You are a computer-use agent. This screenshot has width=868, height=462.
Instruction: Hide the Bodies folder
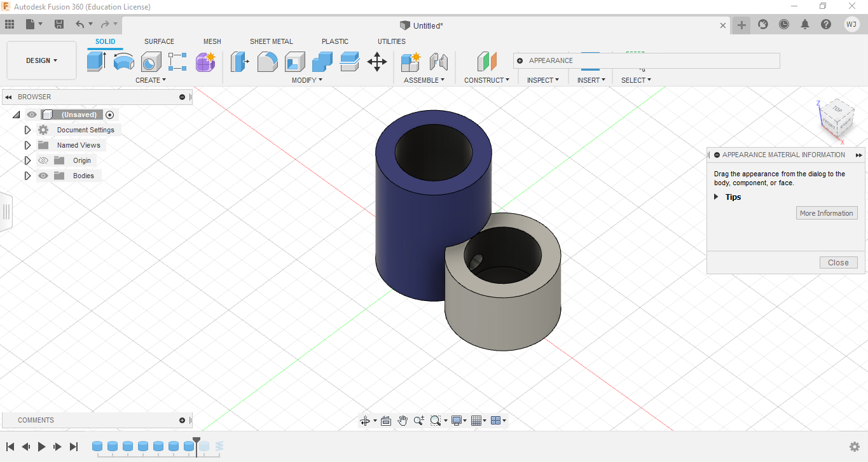43,176
